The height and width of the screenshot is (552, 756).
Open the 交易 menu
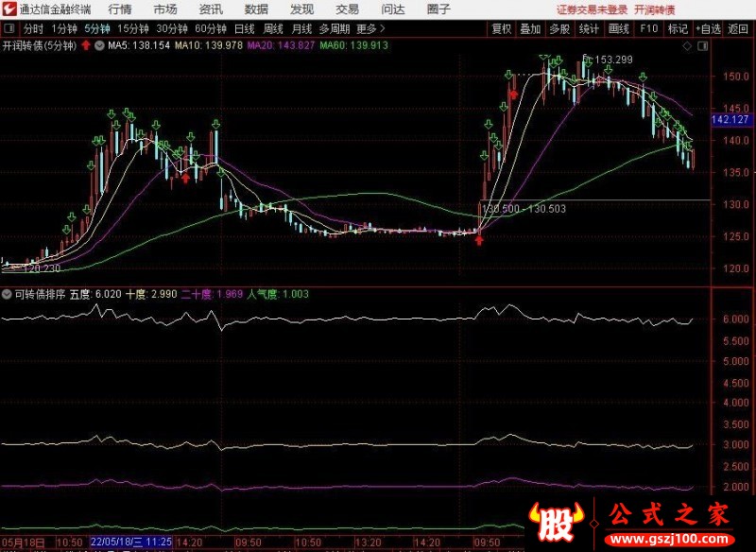tap(347, 9)
